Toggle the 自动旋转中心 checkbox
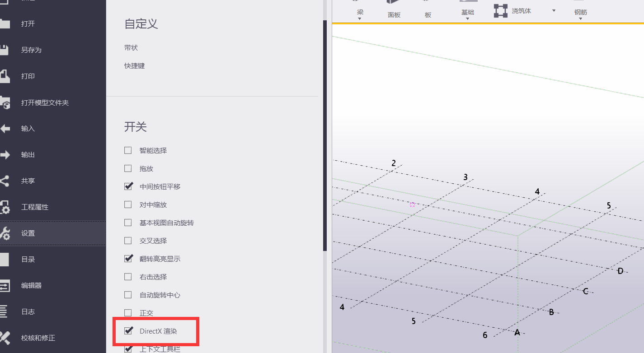This screenshot has width=644, height=353. (x=128, y=295)
